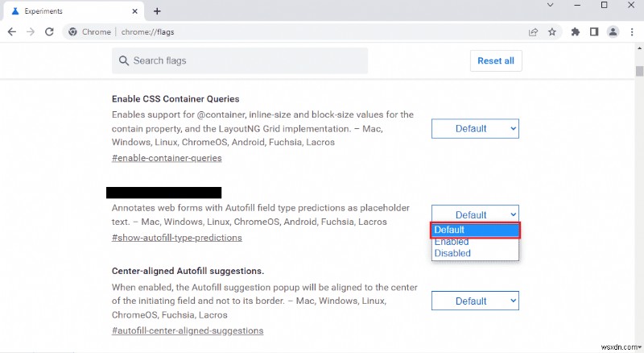This screenshot has height=353, width=644.
Task: Click the back navigation arrow
Action: [11, 32]
